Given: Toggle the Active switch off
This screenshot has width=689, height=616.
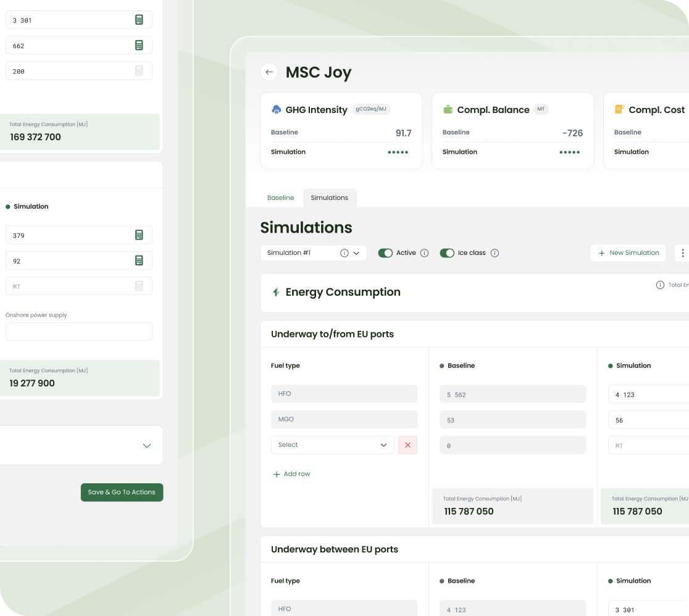Looking at the screenshot, I should 385,253.
